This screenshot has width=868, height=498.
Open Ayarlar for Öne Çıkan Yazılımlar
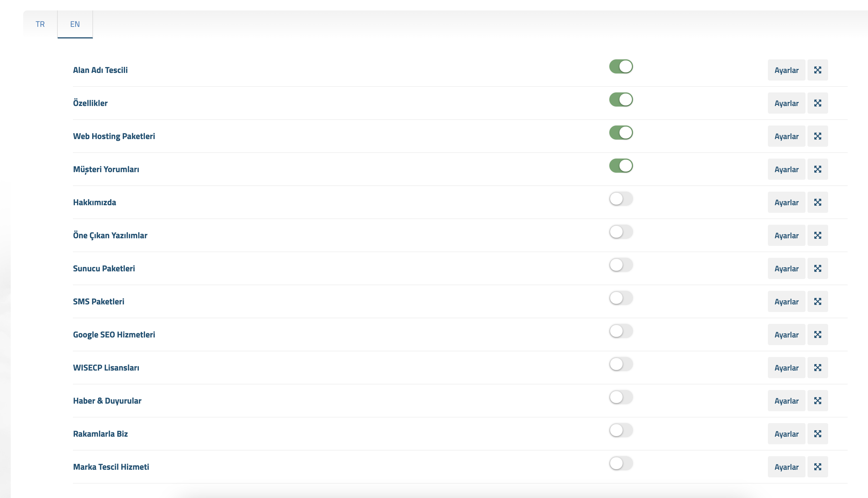[x=786, y=235]
